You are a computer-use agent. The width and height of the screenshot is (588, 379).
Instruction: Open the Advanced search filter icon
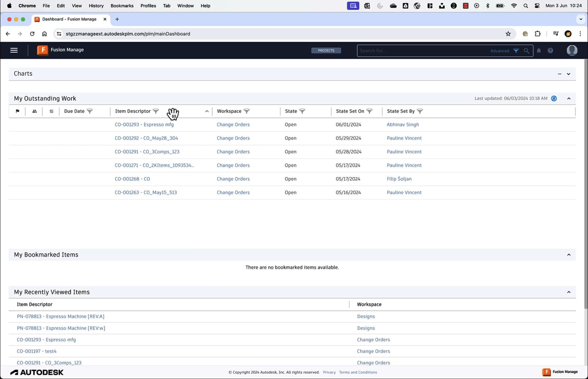(x=516, y=50)
